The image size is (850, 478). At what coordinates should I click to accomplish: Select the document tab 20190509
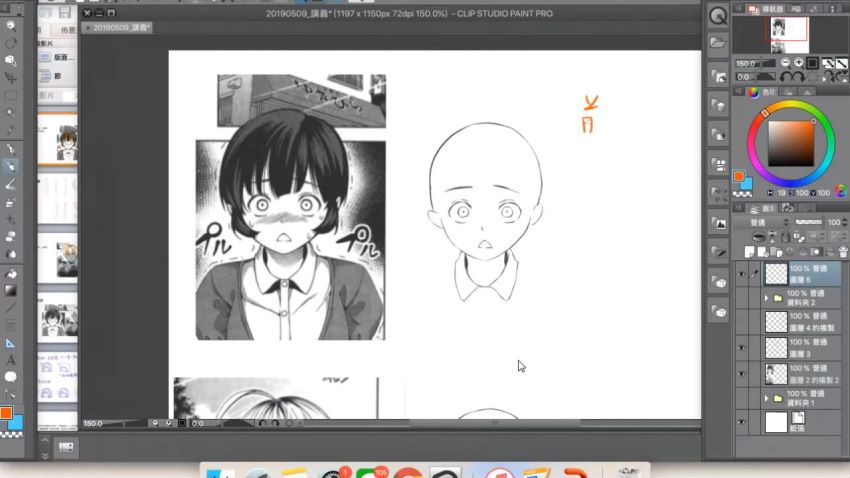117,28
